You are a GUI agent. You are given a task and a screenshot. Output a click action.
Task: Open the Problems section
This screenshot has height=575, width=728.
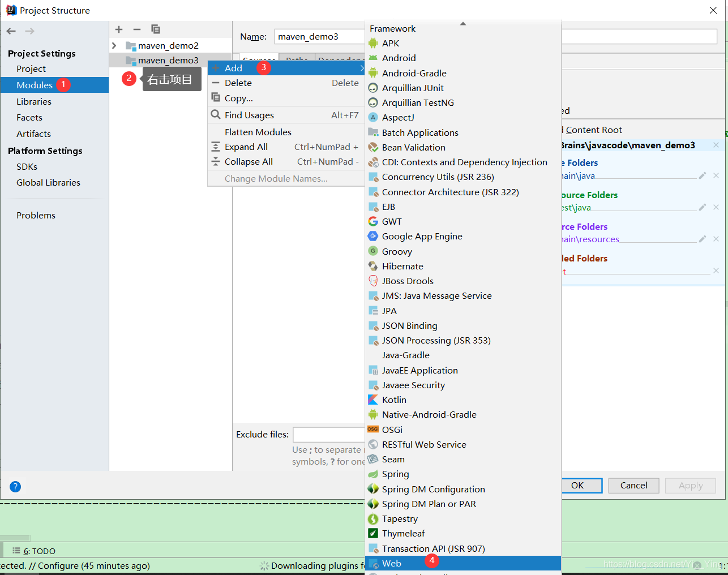pyautogui.click(x=36, y=215)
